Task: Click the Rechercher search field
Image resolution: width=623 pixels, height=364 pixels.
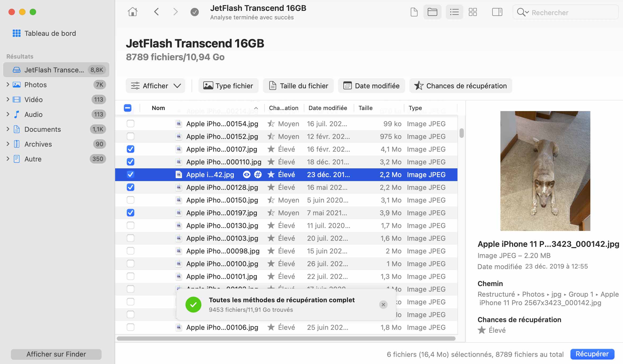Action: point(566,12)
